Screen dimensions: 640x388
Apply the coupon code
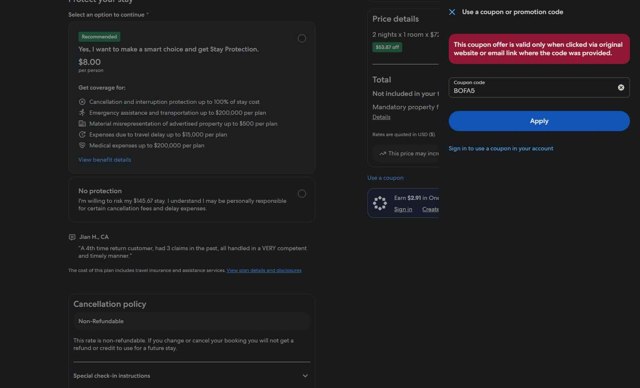tap(539, 121)
